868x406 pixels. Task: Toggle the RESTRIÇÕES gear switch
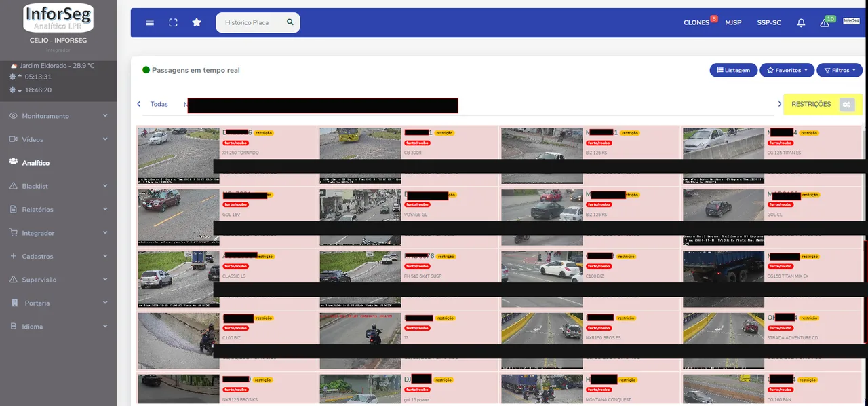click(x=846, y=104)
